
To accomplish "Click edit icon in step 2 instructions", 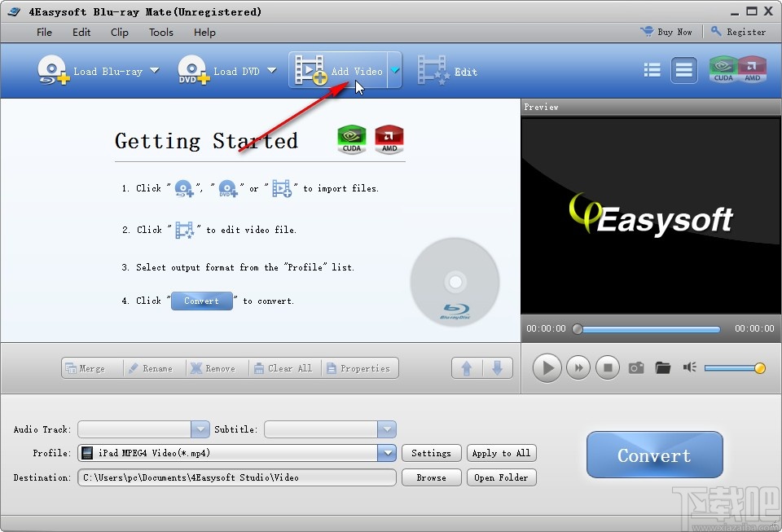I will coord(184,230).
